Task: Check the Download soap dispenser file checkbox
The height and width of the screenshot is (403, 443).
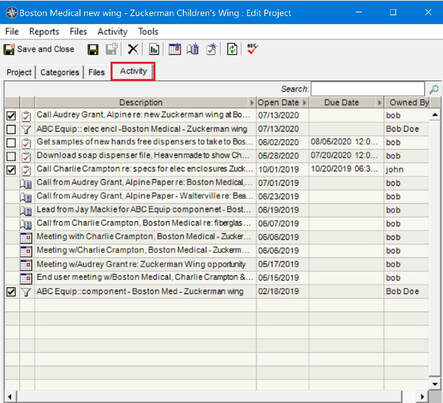Action: click(11, 156)
